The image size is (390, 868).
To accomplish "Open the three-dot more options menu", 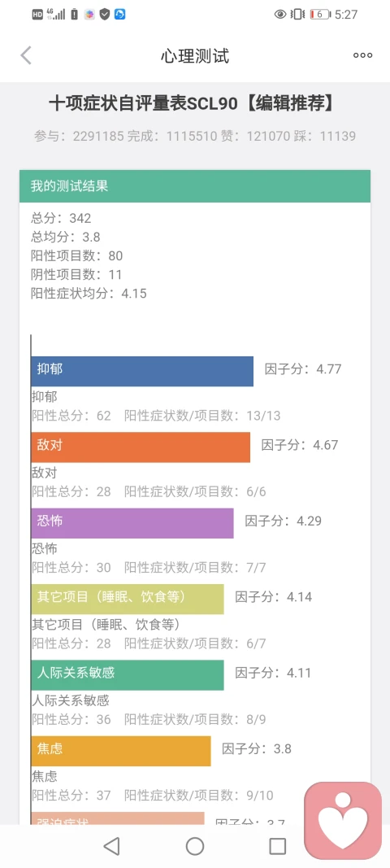I will 363,55.
